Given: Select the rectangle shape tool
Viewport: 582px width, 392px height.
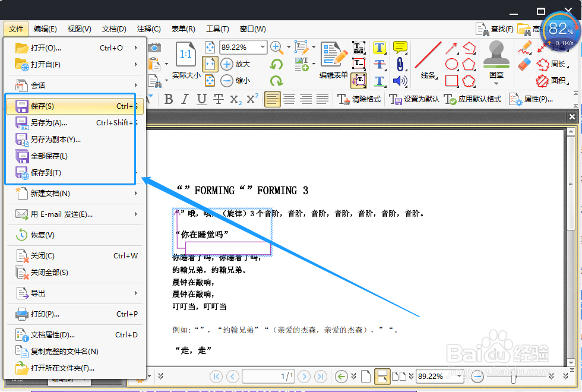Looking at the screenshot, I should click(x=451, y=81).
